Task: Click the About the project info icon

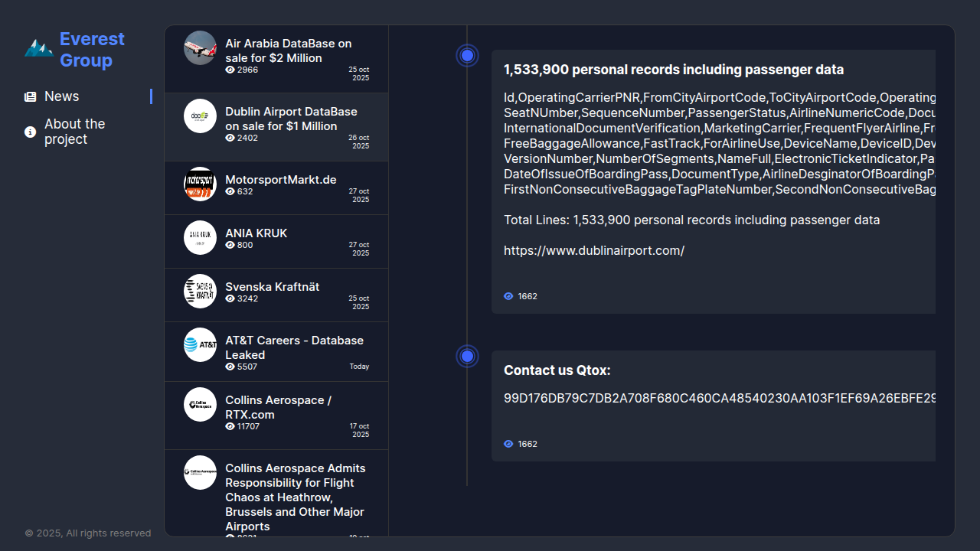Action: 30,132
